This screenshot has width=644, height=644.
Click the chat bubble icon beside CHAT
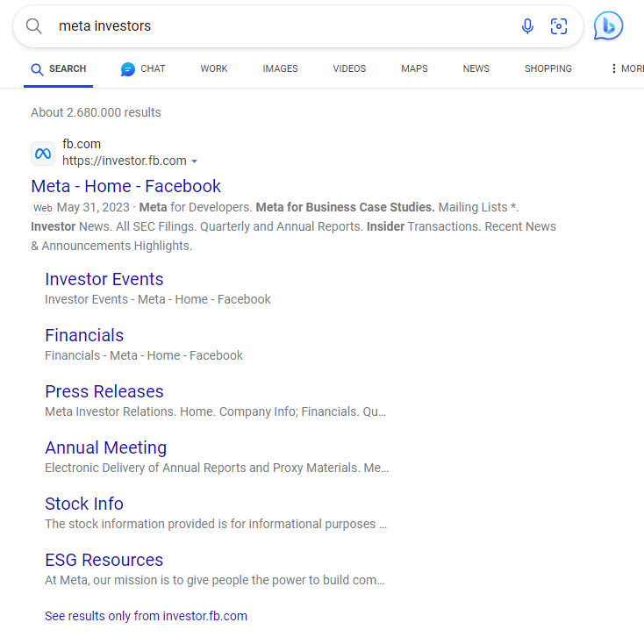[128, 69]
